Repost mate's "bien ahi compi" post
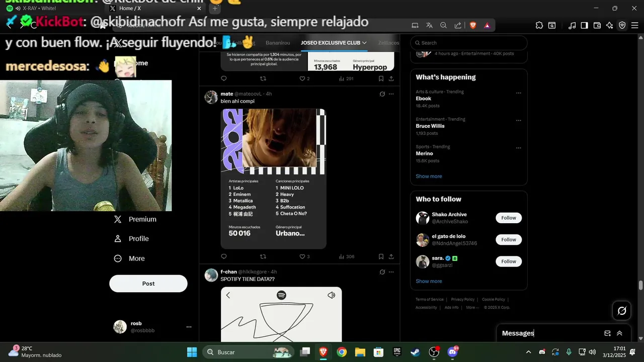 (263, 256)
